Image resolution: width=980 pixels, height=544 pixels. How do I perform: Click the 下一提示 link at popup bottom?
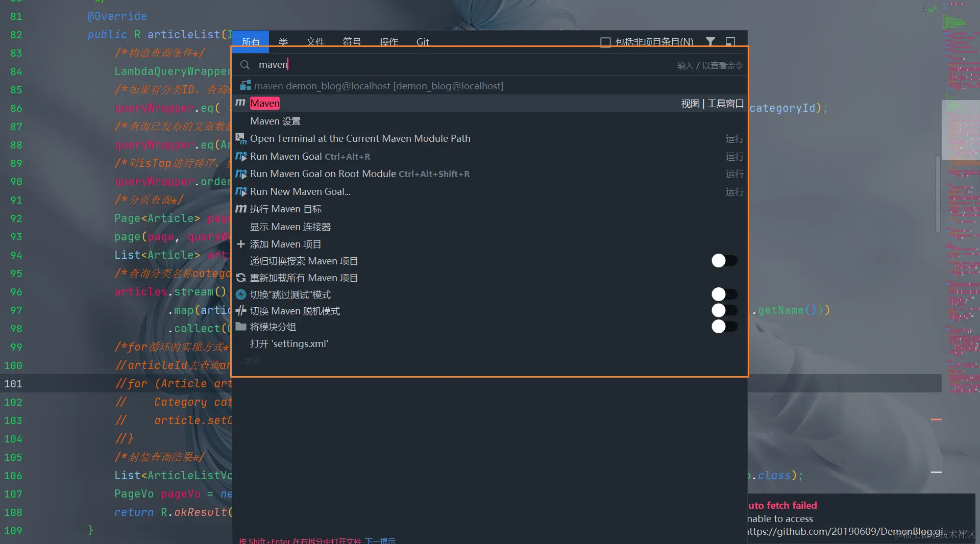(x=380, y=540)
